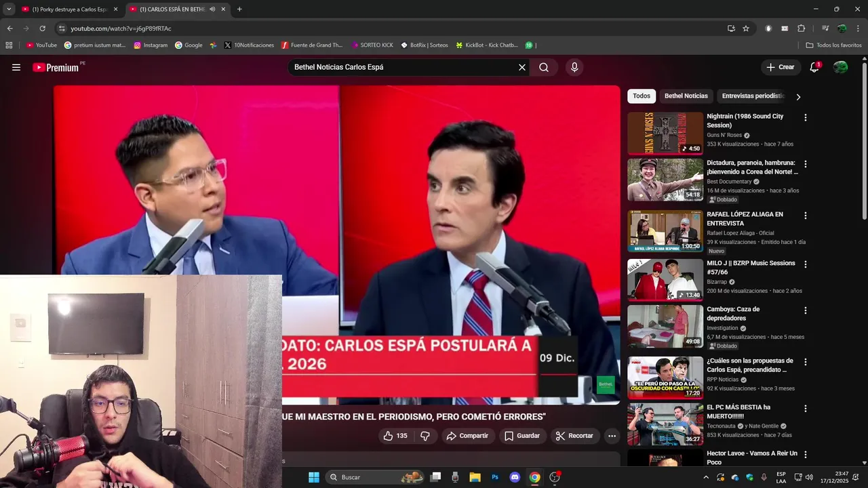
Task: Click the page vertical scrollbar
Action: tap(864, 141)
